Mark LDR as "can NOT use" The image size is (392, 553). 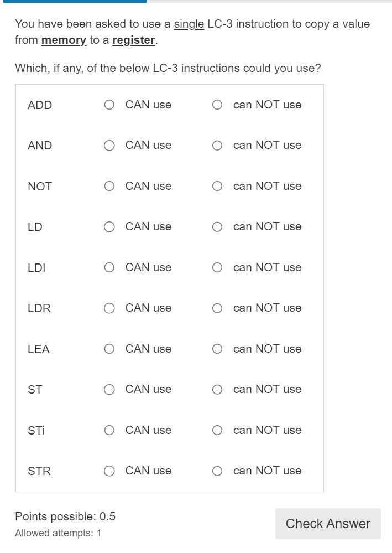coord(217,308)
